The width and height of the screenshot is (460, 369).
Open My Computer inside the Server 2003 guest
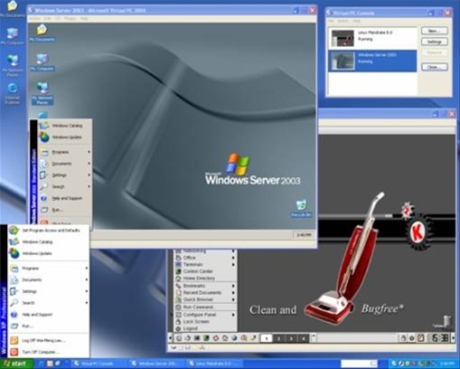[42, 62]
